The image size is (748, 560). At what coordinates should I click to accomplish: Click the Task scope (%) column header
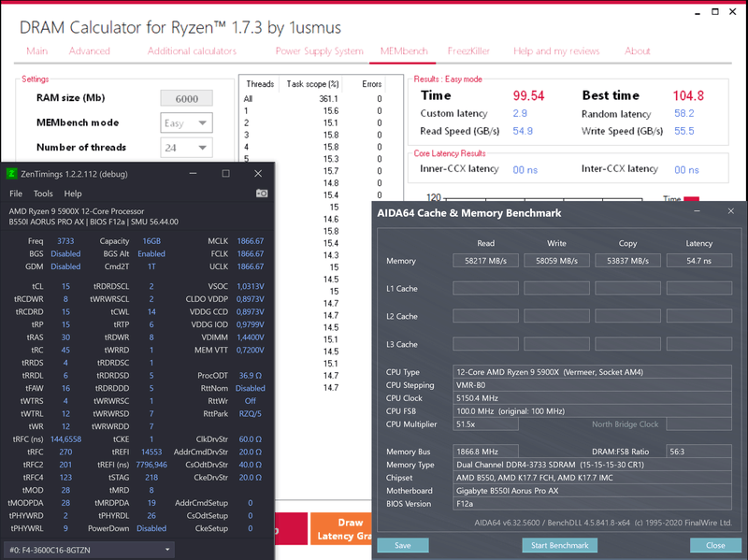[x=312, y=84]
